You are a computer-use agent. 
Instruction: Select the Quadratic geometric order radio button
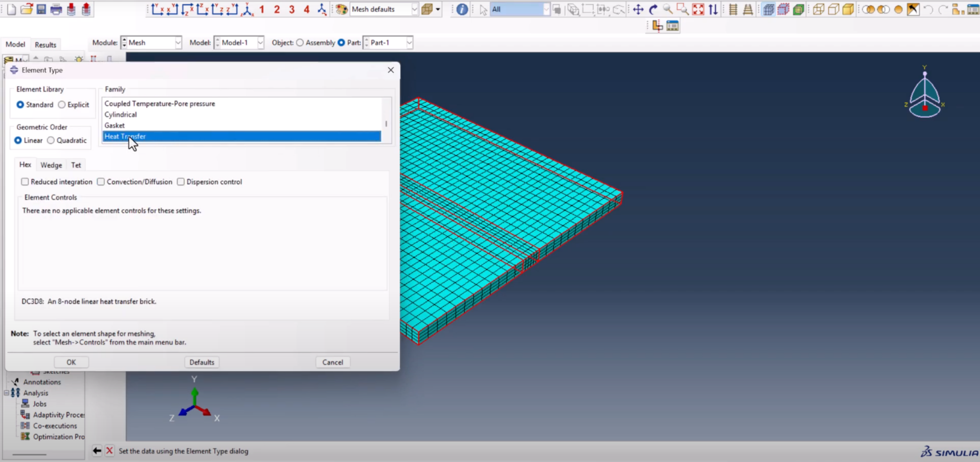click(51, 140)
